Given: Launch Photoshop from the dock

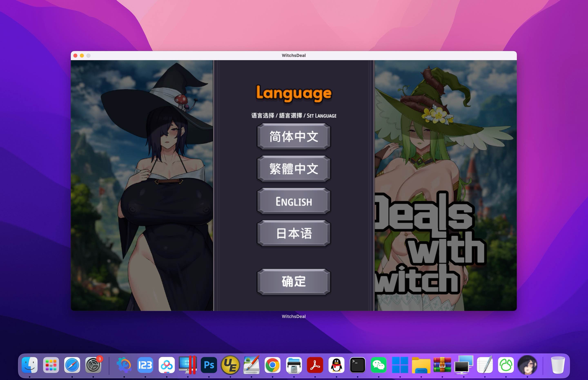Looking at the screenshot, I should (209, 365).
